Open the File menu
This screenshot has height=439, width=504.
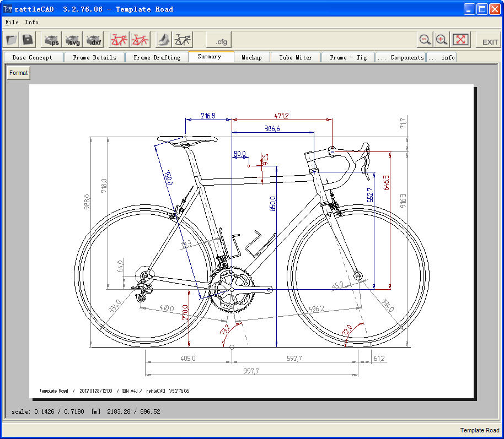12,23
